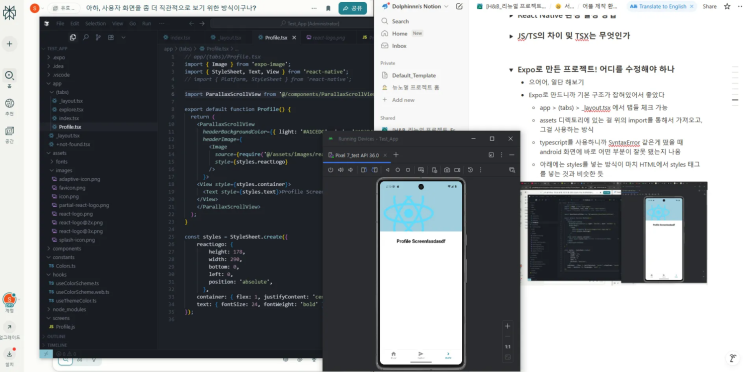Zoom in emulator with plus button
Screen dimensions: 743x372
click(507, 326)
